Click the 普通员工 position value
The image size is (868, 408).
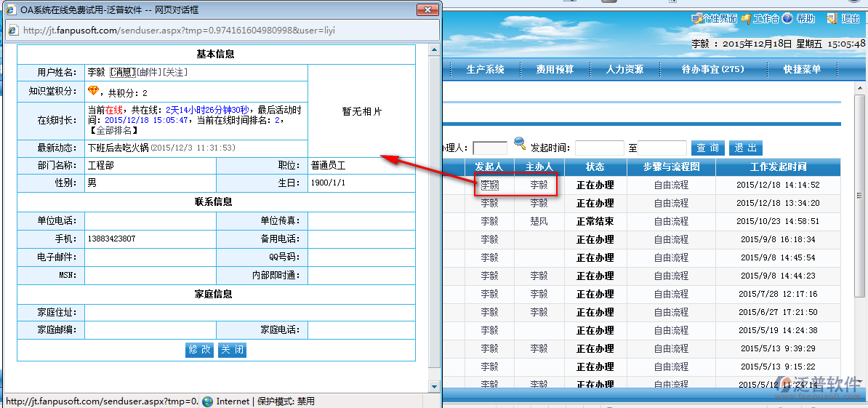[329, 166]
